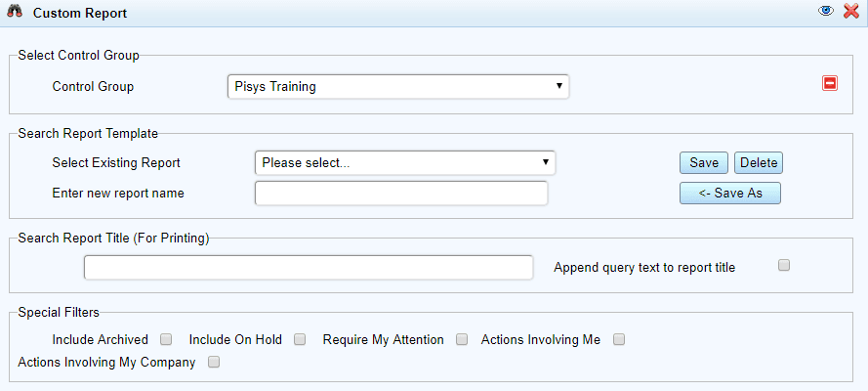Click the Search Report Title text field
The height and width of the screenshot is (391, 868).
coord(309,268)
